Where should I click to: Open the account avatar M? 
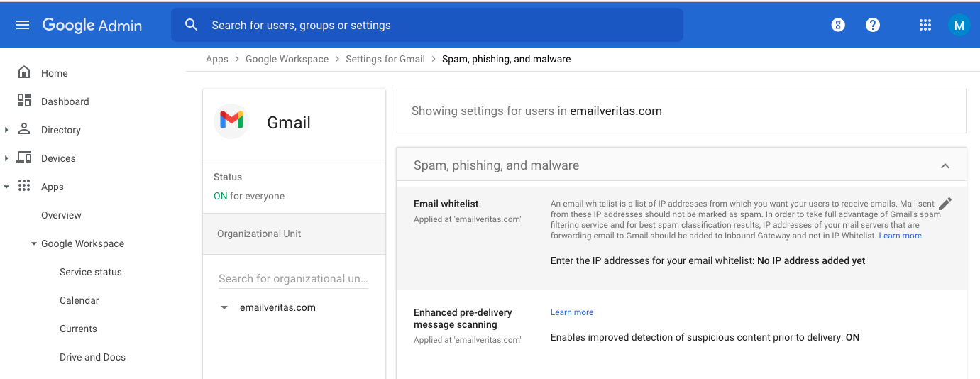pos(959,25)
